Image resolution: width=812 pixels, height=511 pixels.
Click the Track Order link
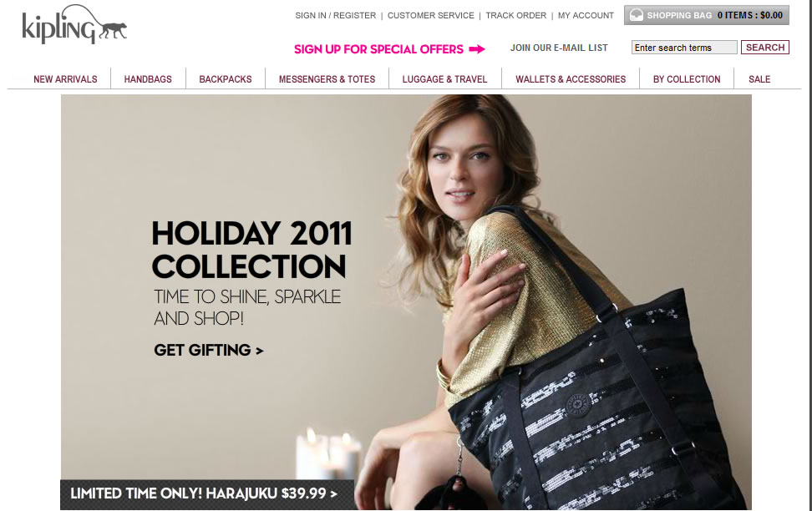(x=515, y=16)
